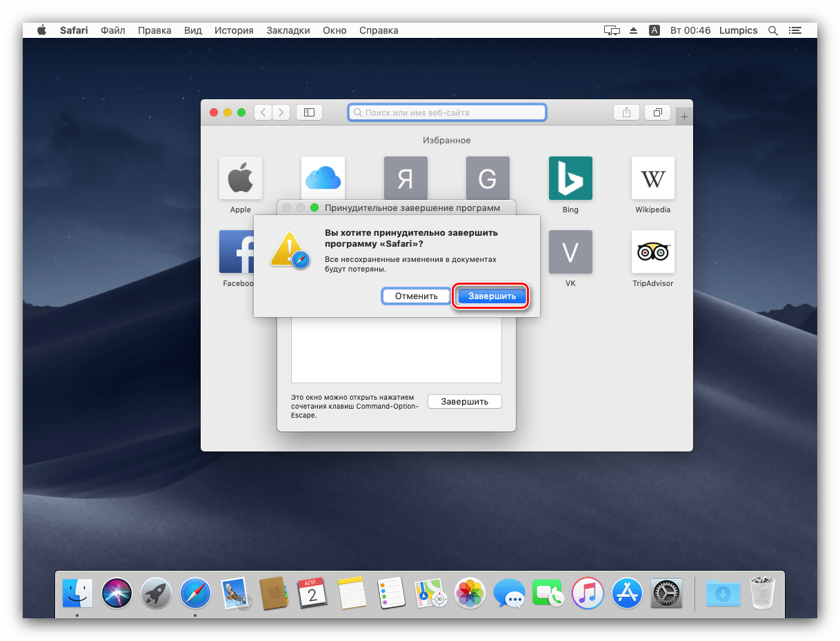This screenshot has height=641, width=840.
Task: Open the TripAdvisor favorite tile
Action: 652,252
